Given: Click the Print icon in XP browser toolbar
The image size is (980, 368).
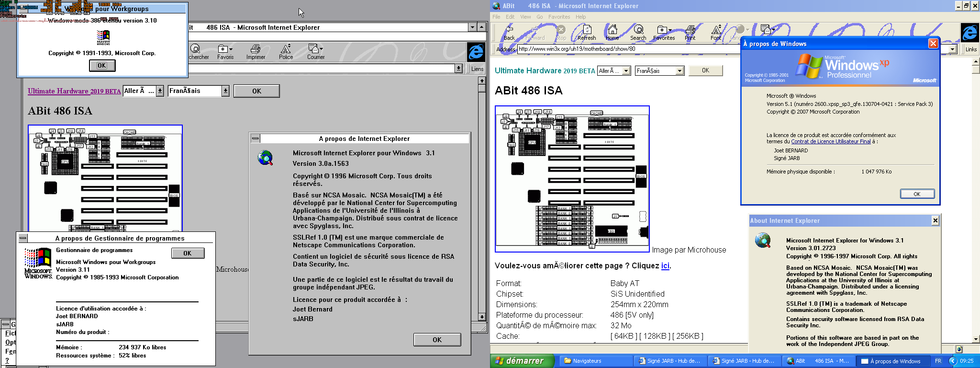Looking at the screenshot, I should click(690, 32).
